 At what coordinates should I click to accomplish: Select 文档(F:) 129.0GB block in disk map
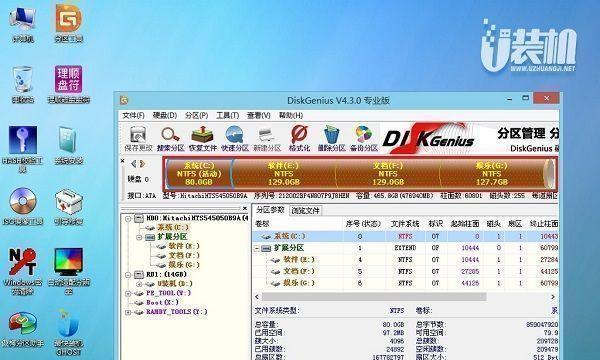(388, 174)
